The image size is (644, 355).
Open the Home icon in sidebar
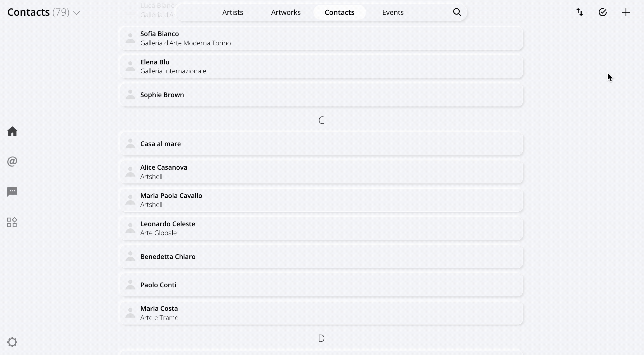(12, 131)
